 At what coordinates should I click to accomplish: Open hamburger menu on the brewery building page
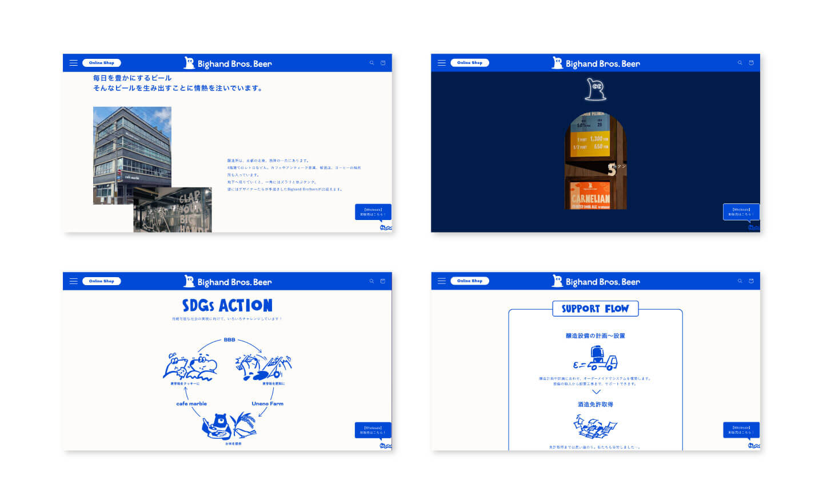(74, 63)
